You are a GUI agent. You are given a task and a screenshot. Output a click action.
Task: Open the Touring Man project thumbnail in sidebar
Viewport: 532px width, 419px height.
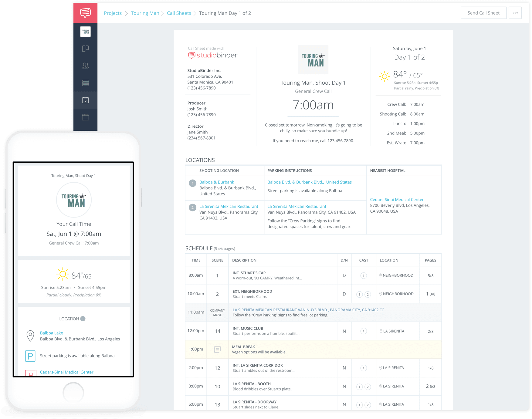pos(85,32)
